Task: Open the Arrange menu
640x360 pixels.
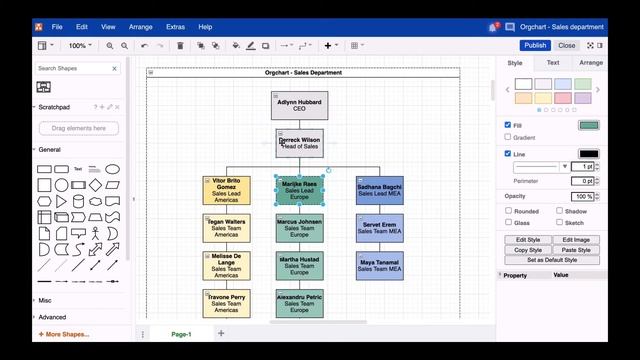Action: point(140,27)
